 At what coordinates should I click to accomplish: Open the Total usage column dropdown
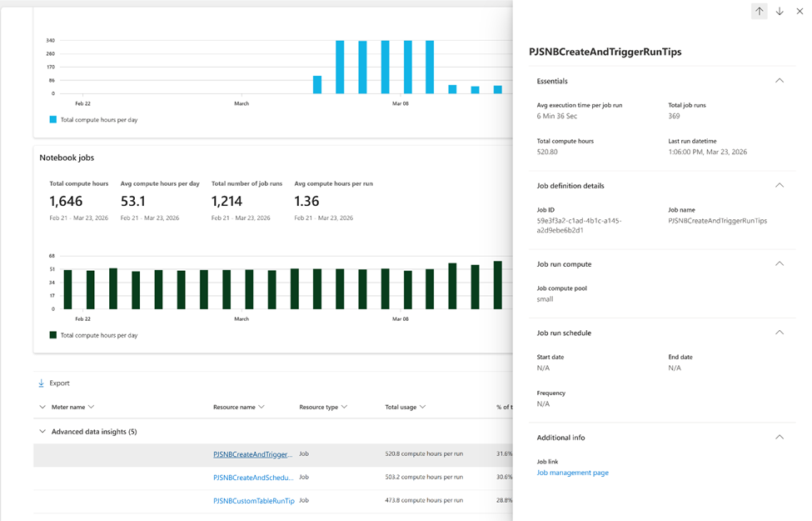422,407
